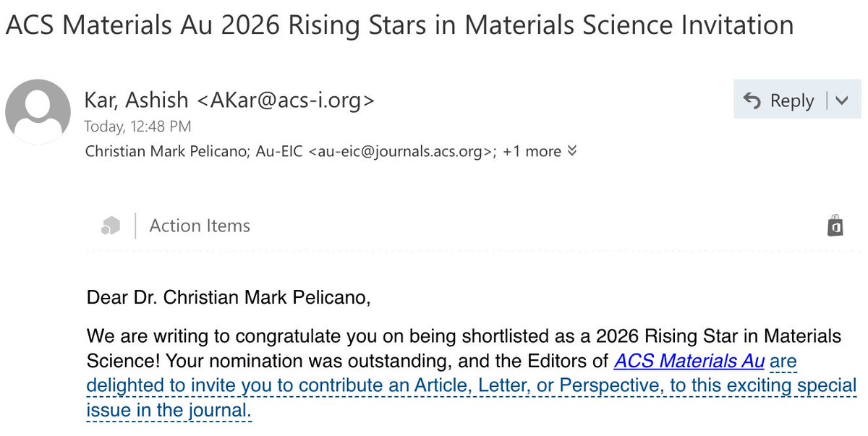Expand recipients with the double chevron icon

[x=572, y=150]
